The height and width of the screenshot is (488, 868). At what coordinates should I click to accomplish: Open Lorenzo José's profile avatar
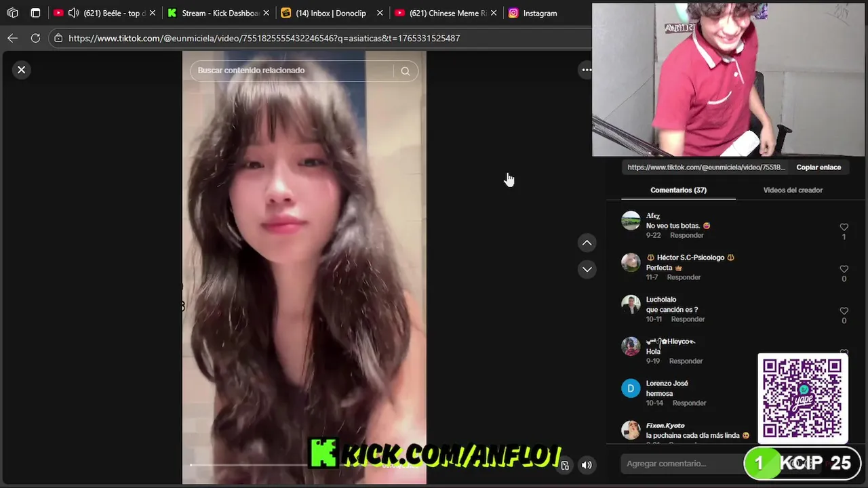click(631, 388)
